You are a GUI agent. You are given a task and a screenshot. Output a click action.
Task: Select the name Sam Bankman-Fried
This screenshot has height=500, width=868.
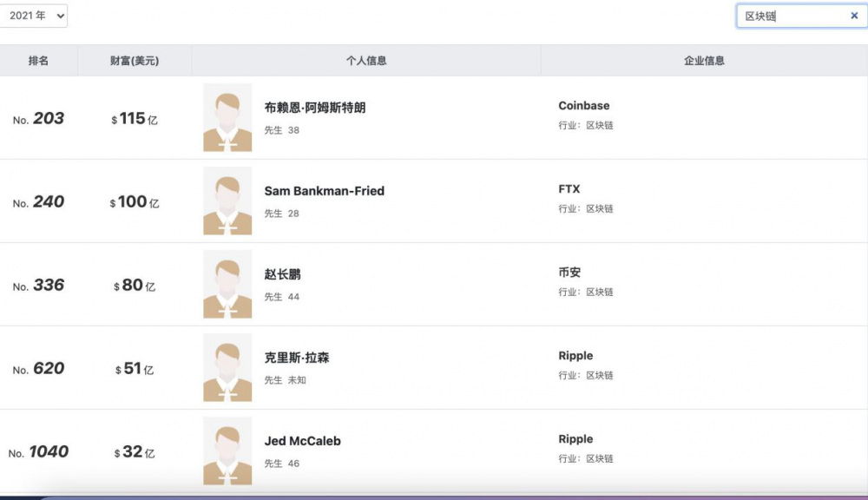(x=325, y=191)
